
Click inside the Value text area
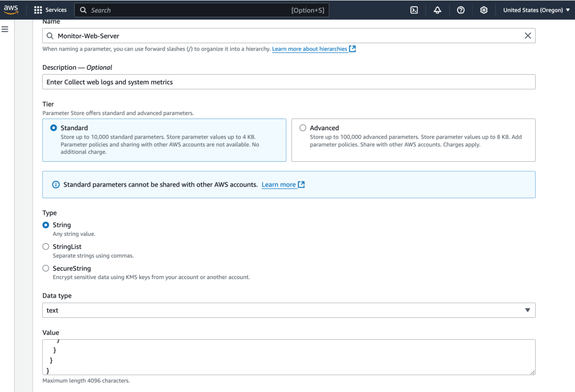(x=289, y=357)
